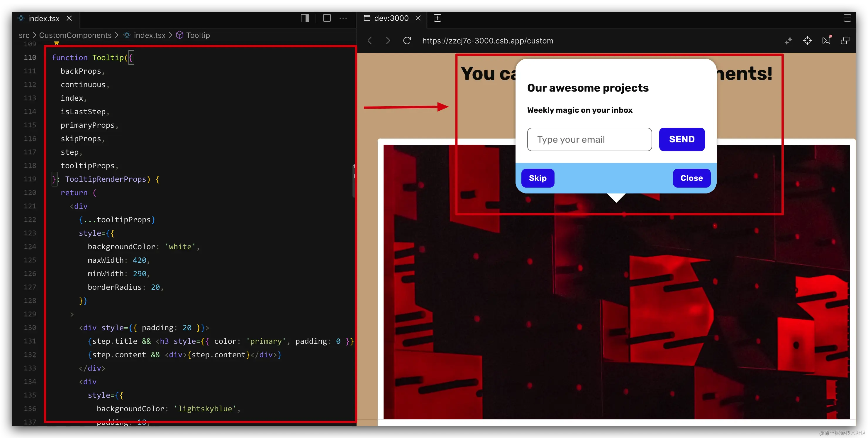Open the CustomComponents breadcrumb
Viewport: 868px width, 438px height.
coord(75,35)
